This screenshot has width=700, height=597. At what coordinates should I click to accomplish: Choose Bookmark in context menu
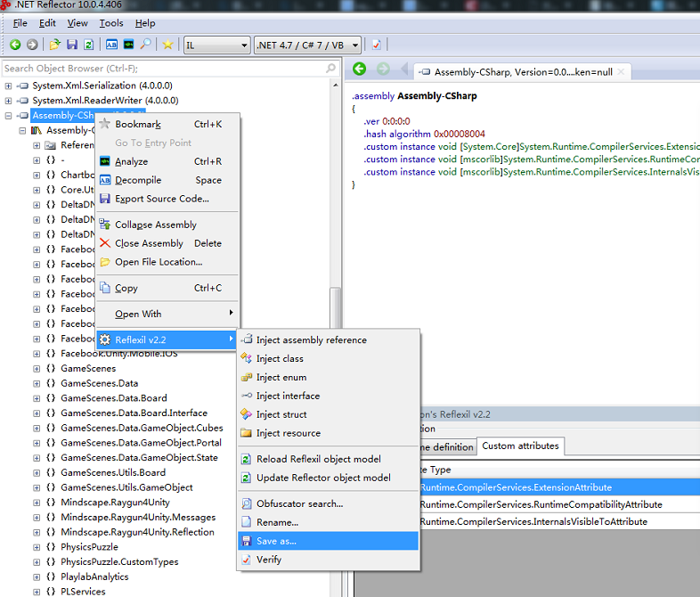167,124
